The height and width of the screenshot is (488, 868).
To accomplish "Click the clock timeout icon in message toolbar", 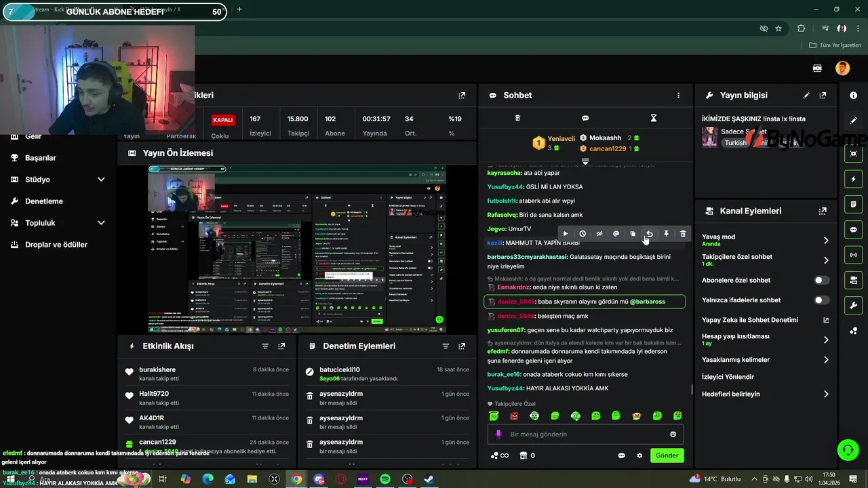I will (x=583, y=234).
